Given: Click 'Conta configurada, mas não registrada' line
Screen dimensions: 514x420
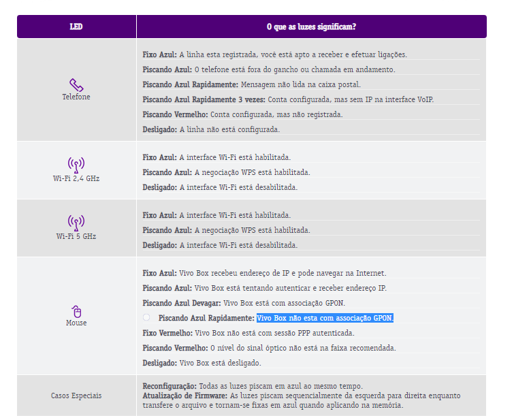Looking at the screenshot, I should tap(242, 115).
